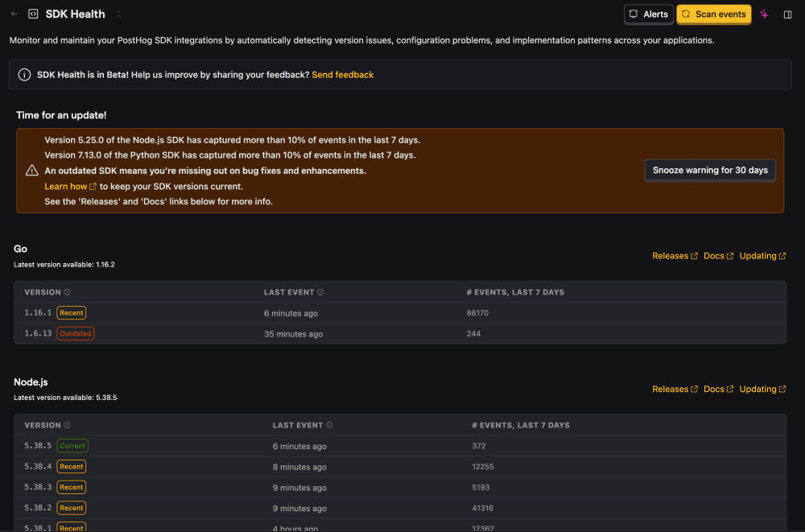This screenshot has width=805, height=532.
Task: Click Go table '# EVENTS, LAST 7 DAYS' header
Action: (x=515, y=292)
